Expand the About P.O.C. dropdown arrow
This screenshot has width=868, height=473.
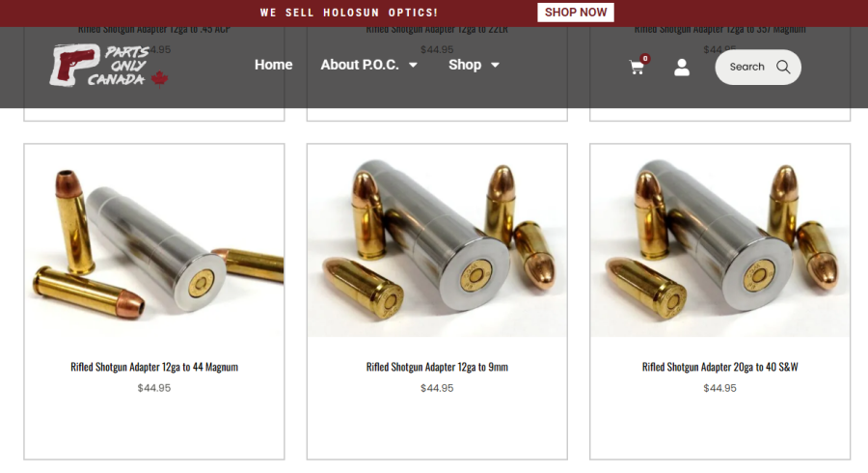click(413, 65)
